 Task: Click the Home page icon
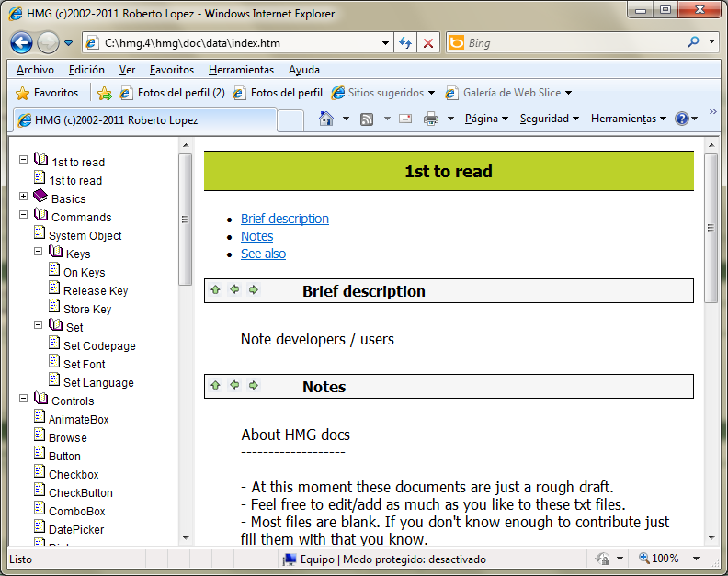[326, 119]
